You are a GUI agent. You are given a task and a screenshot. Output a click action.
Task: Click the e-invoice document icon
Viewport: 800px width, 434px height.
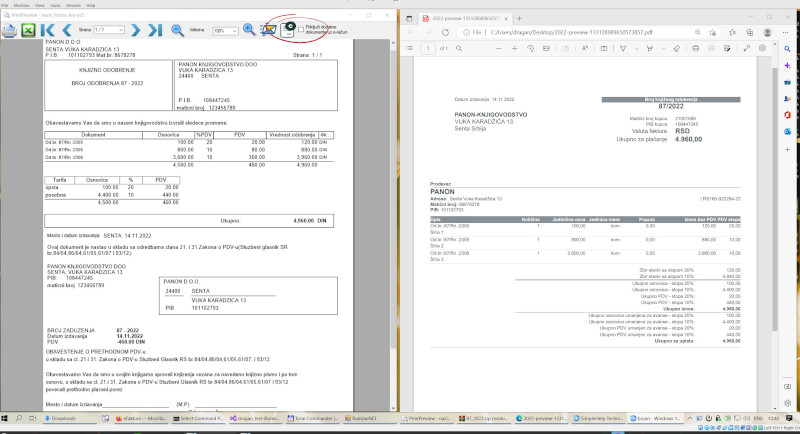tap(290, 30)
